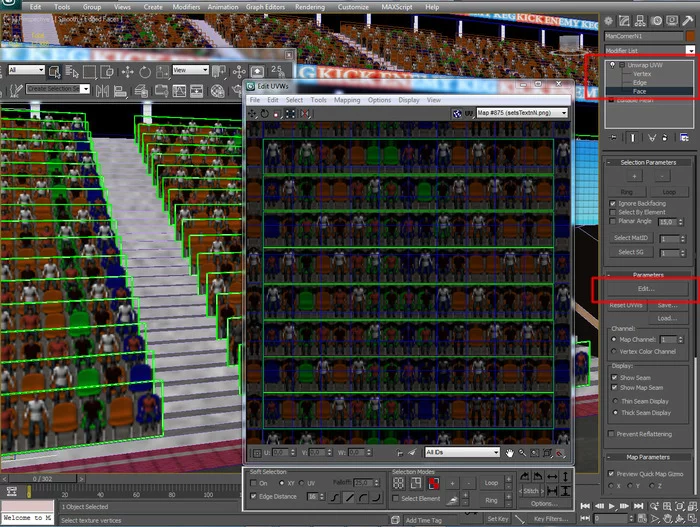Select Edge sub-object mode in Selection Modes
Screen dimensions: 700x527
tap(416, 483)
